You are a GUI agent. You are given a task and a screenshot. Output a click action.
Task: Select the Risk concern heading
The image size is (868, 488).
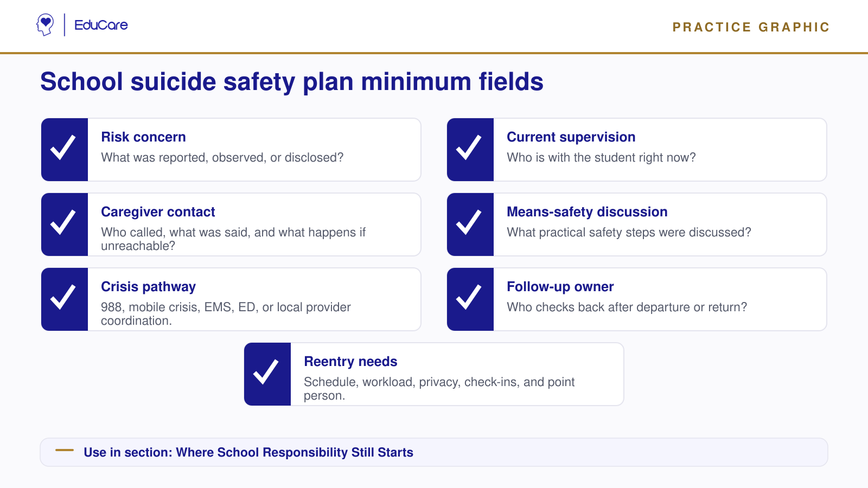143,137
